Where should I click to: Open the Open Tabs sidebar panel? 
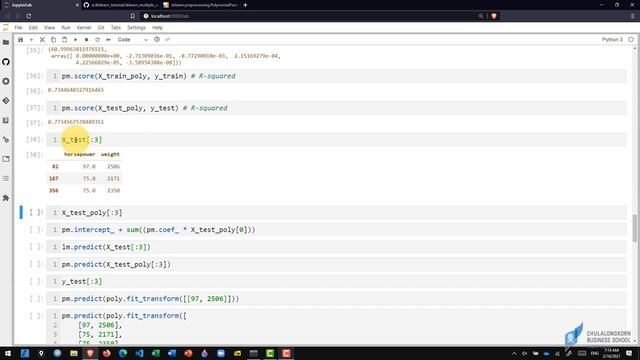6,159
